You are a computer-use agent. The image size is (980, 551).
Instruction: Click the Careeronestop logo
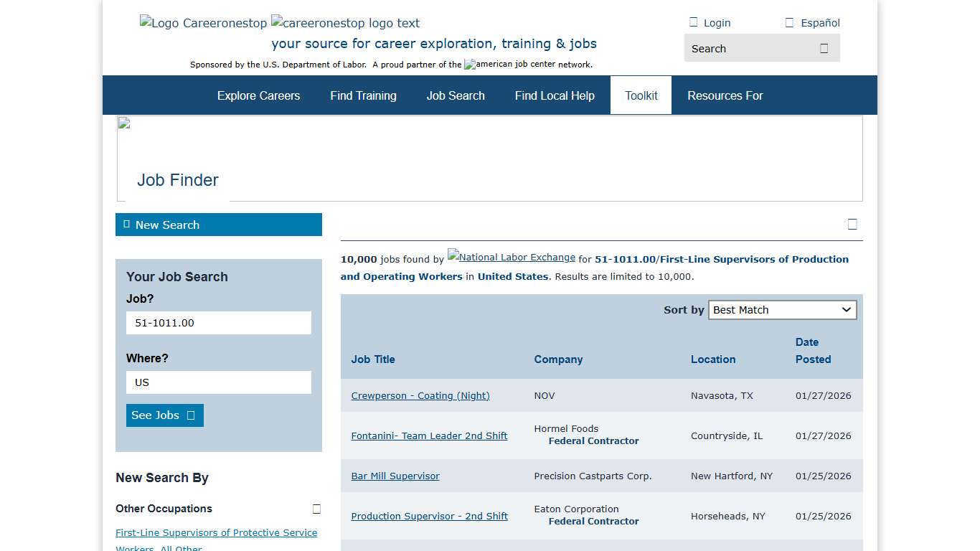click(x=203, y=22)
